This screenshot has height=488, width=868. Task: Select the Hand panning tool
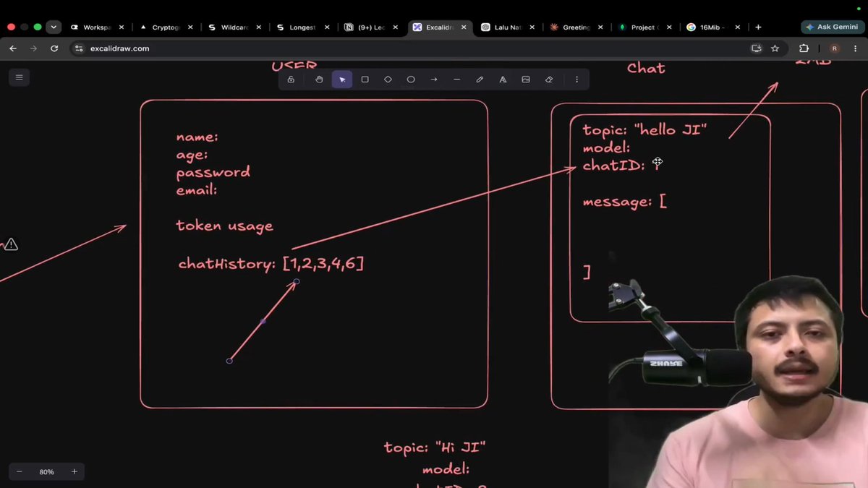click(319, 80)
